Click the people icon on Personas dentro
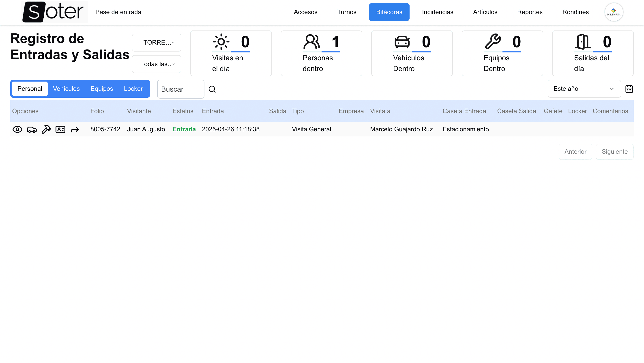The width and height of the screenshot is (644, 363). tap(311, 41)
